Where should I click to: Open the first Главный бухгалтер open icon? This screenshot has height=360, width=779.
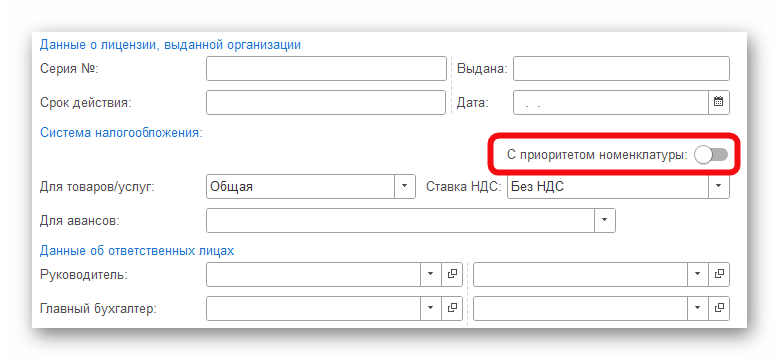(452, 308)
